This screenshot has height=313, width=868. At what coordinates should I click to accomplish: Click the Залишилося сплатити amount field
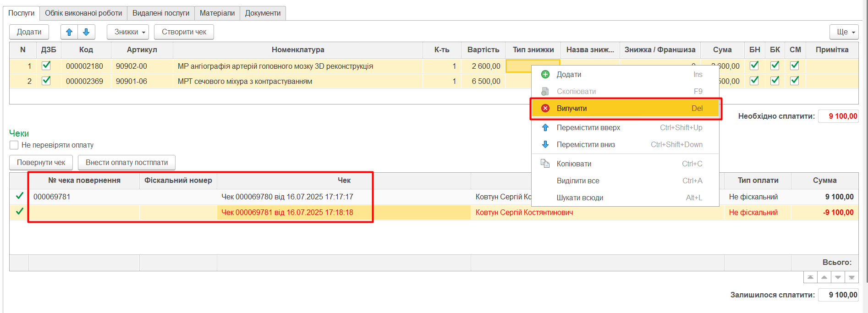[838, 295]
